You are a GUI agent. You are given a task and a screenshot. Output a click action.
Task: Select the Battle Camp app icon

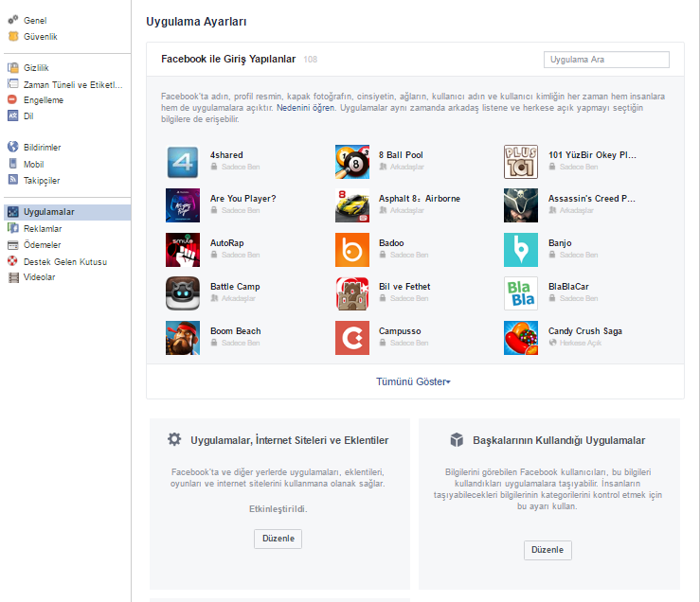183,293
